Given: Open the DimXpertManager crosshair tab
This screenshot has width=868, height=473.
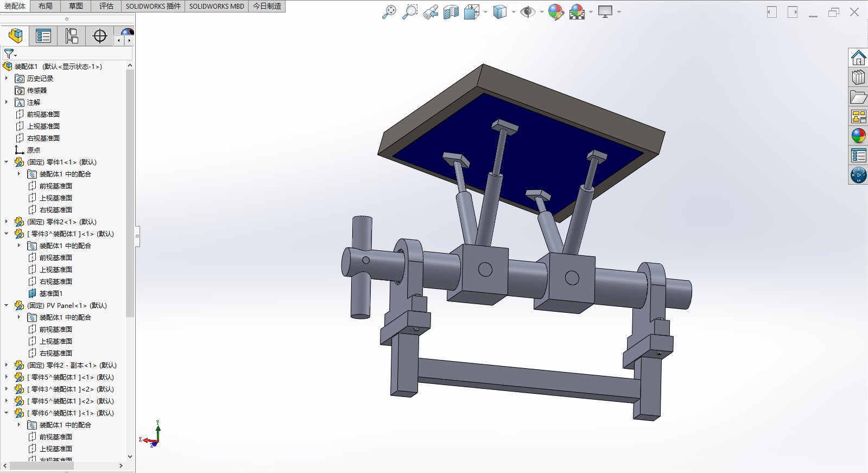Looking at the screenshot, I should tap(100, 36).
